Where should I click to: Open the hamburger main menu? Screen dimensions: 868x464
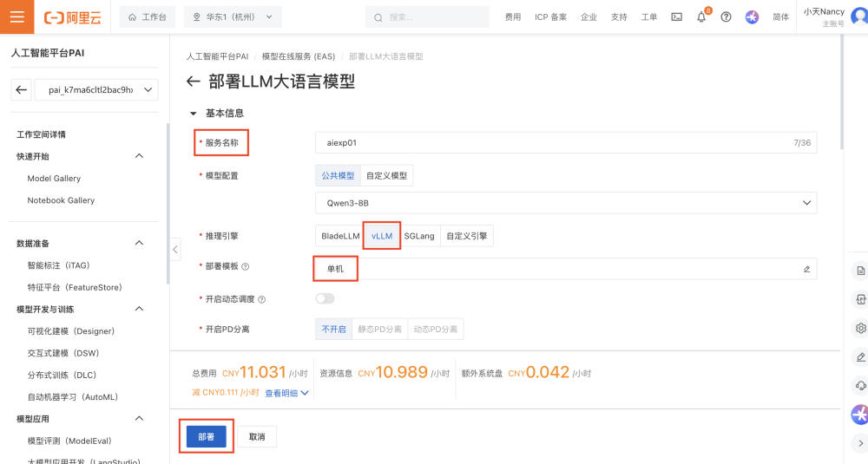17,16
